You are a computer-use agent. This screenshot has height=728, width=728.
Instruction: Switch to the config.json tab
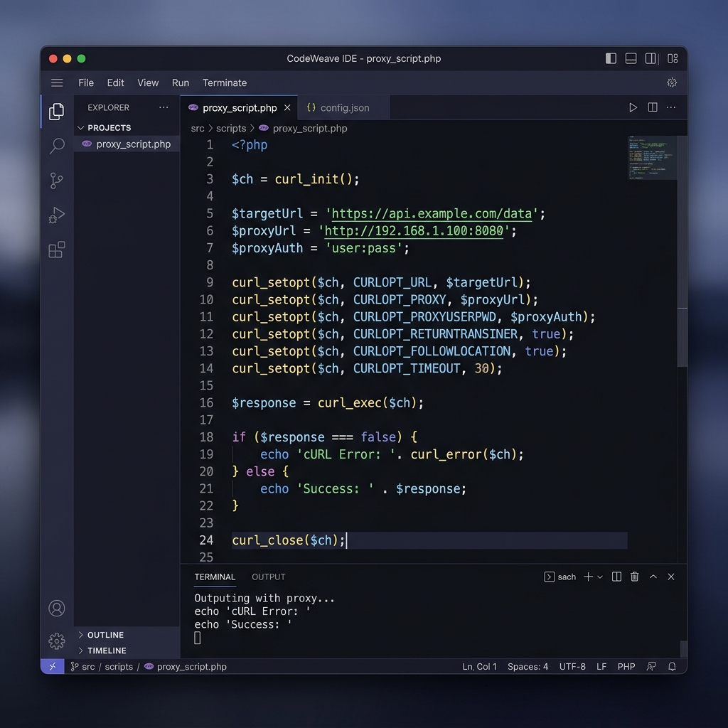click(344, 108)
